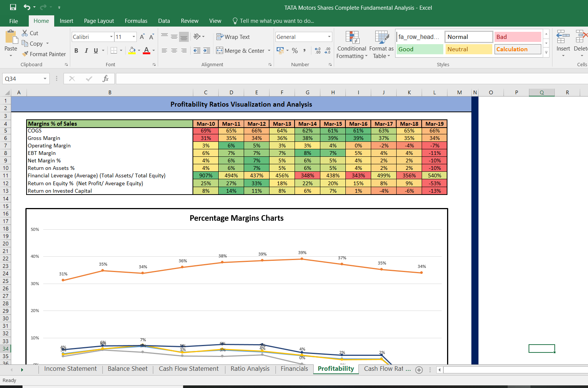588x388 pixels.
Task: Expand the Merge & Center options arrow
Action: pyautogui.click(x=269, y=51)
